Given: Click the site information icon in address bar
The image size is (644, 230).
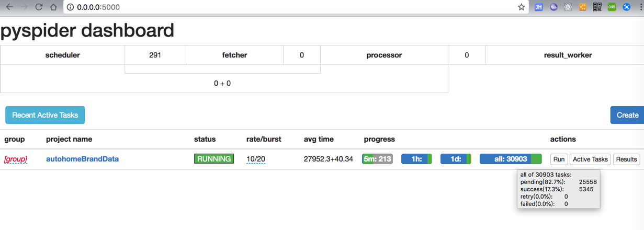Looking at the screenshot, I should [x=71, y=7].
